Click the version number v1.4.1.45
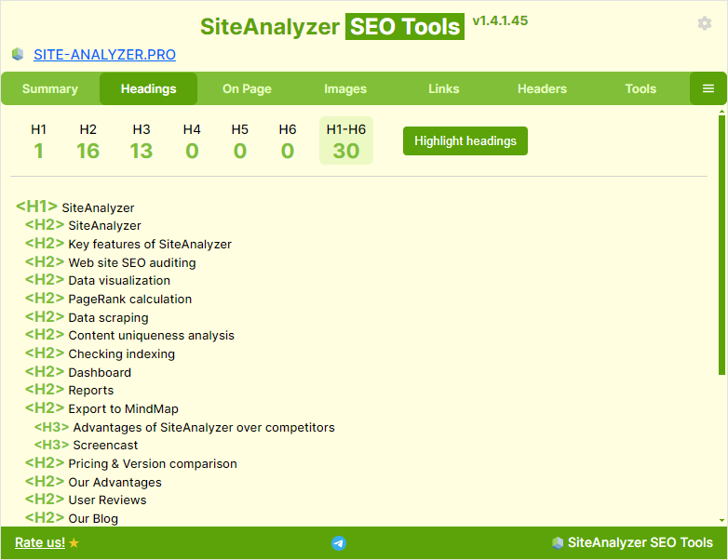 (x=500, y=20)
